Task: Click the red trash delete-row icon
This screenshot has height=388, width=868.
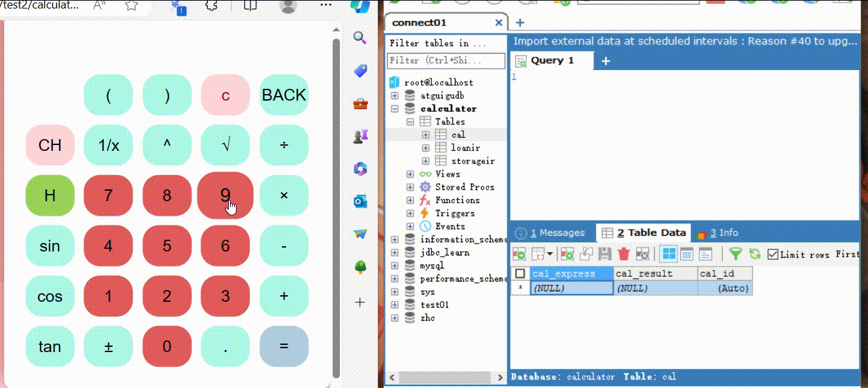Action: point(623,253)
